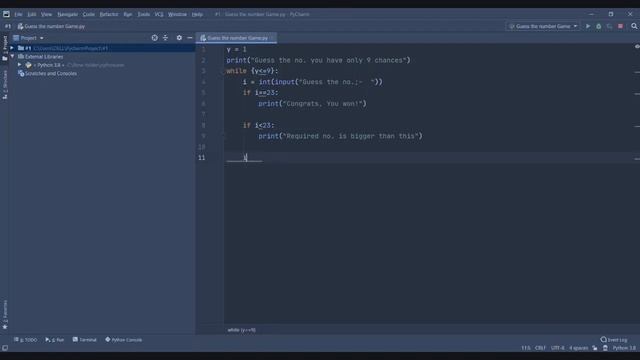Open the File menu
The width and height of the screenshot is (640, 360).
18,14
